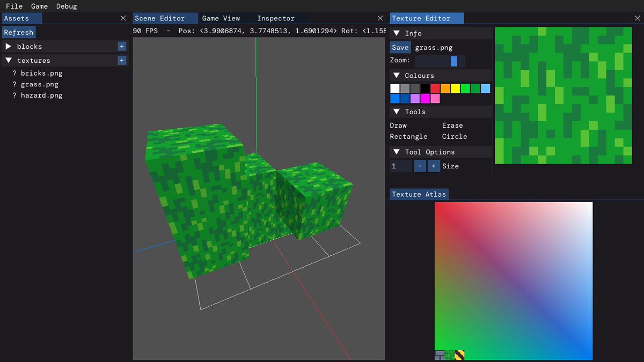Pick the light blue colour swatch
644x362 pixels.
click(485, 88)
